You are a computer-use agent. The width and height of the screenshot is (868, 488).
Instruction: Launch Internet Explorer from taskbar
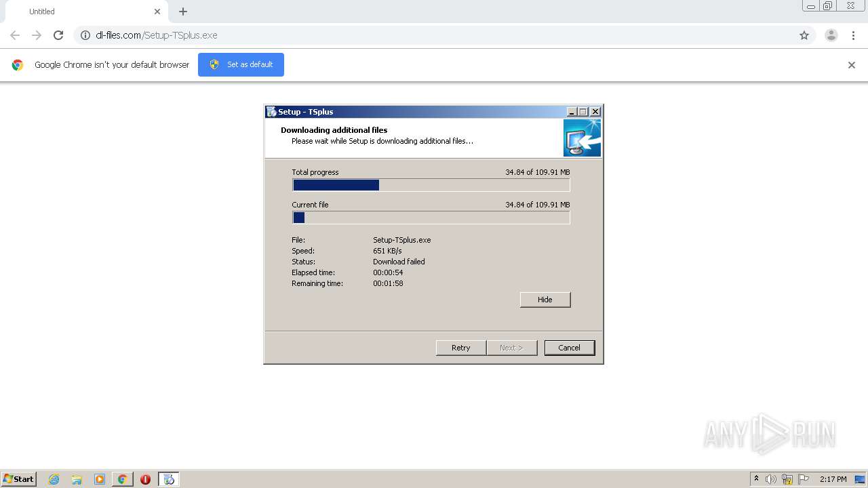click(54, 479)
